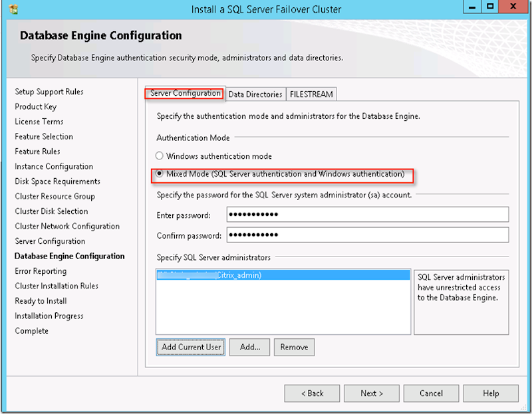
Task: Go back with the Back button
Action: tap(312, 393)
